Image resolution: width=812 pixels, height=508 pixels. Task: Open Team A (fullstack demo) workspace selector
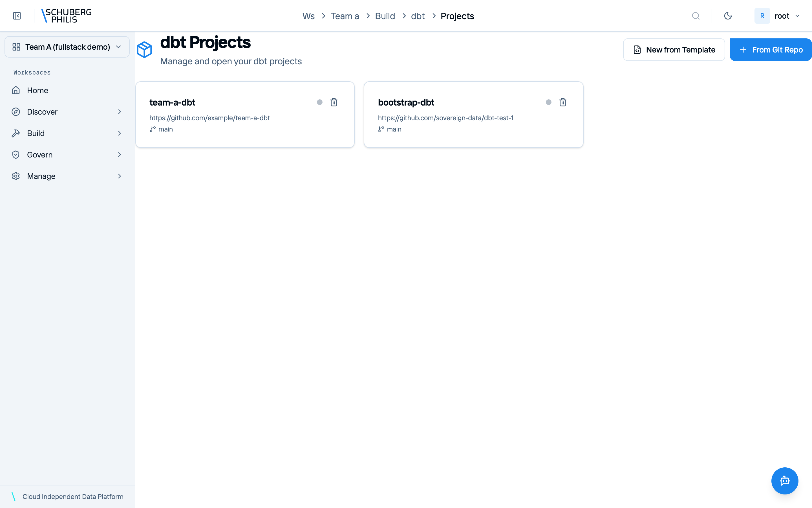point(67,47)
